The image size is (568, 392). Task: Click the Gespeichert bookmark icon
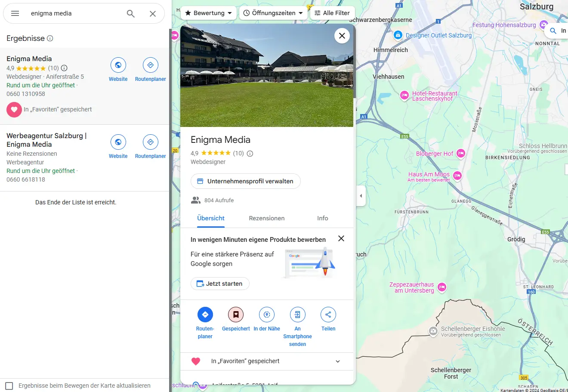[x=236, y=315]
